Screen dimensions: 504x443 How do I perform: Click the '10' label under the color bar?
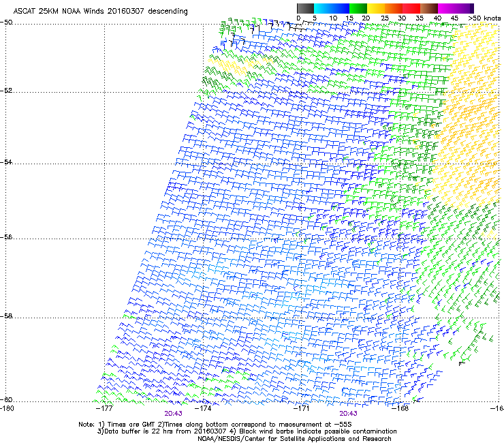(x=333, y=18)
